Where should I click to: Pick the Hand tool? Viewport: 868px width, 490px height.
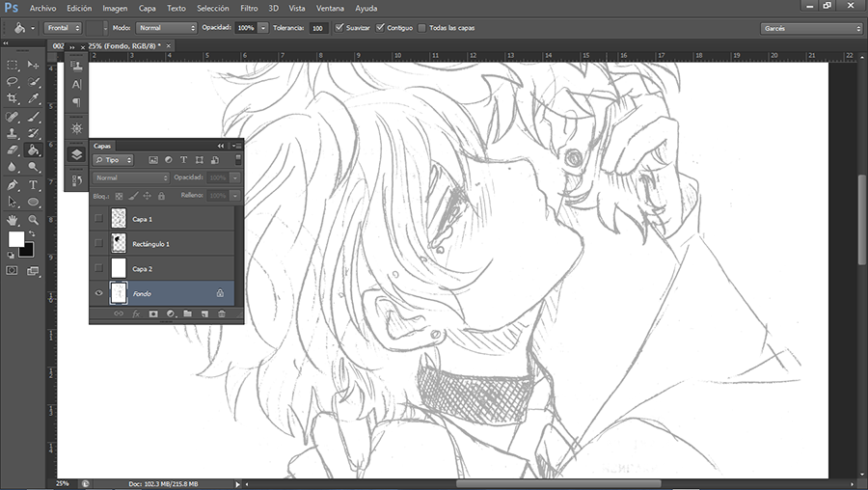tap(13, 220)
